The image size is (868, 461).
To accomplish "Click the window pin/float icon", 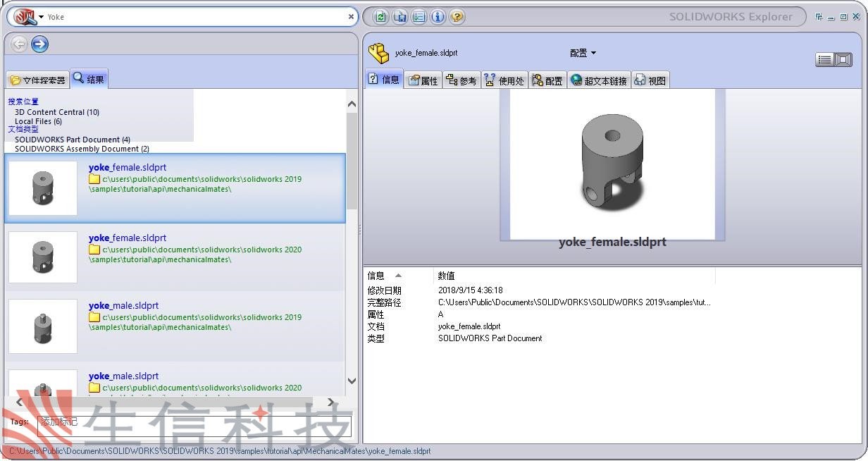I will [819, 17].
